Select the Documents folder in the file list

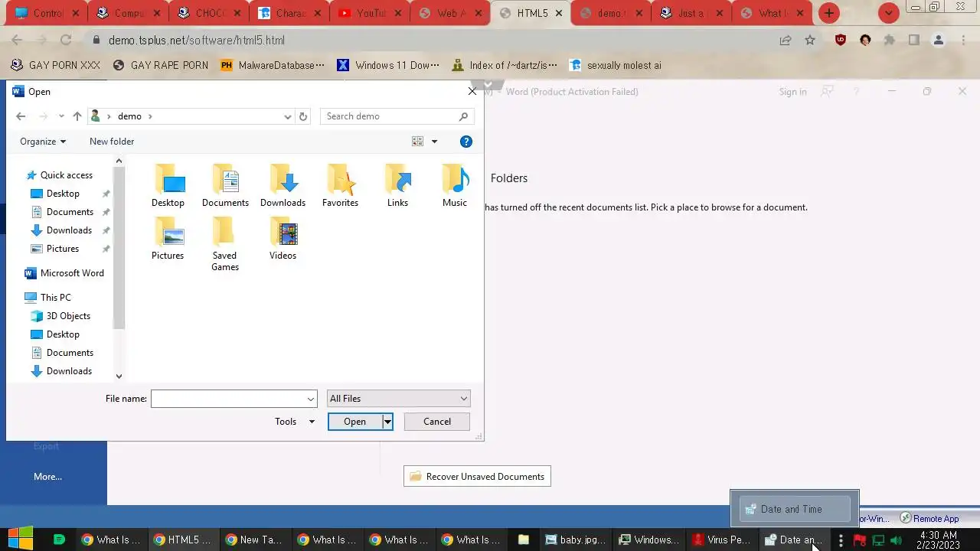coord(225,185)
